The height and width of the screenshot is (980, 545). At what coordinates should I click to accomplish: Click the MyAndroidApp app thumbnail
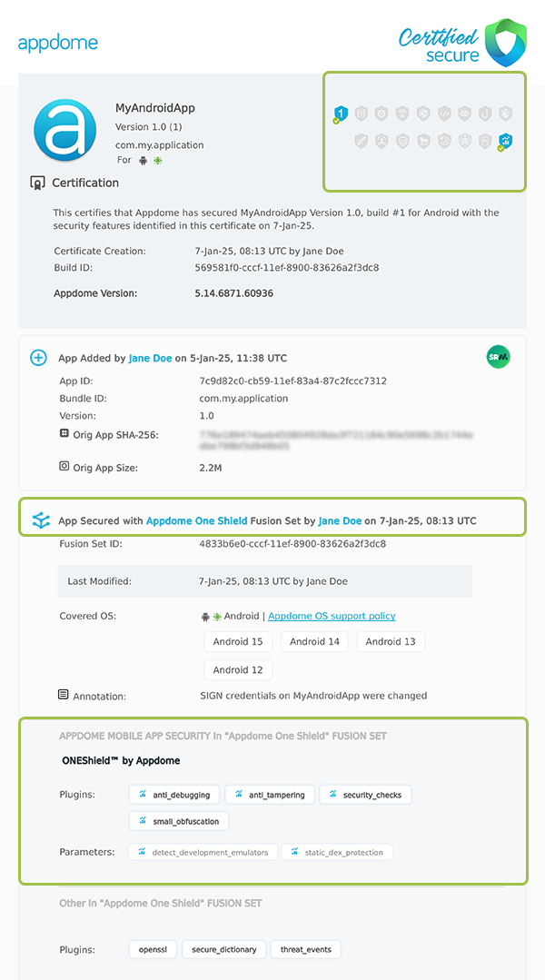click(x=64, y=130)
